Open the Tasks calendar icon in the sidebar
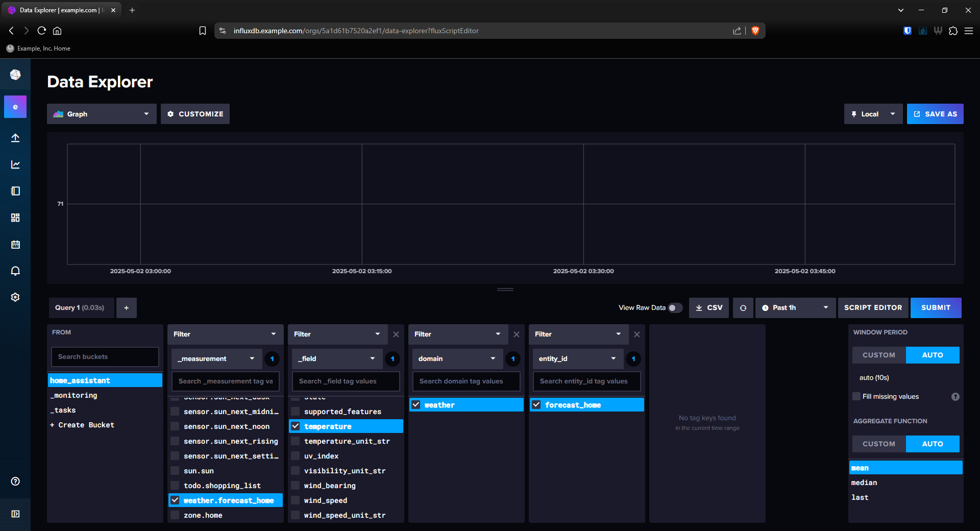 [15, 245]
